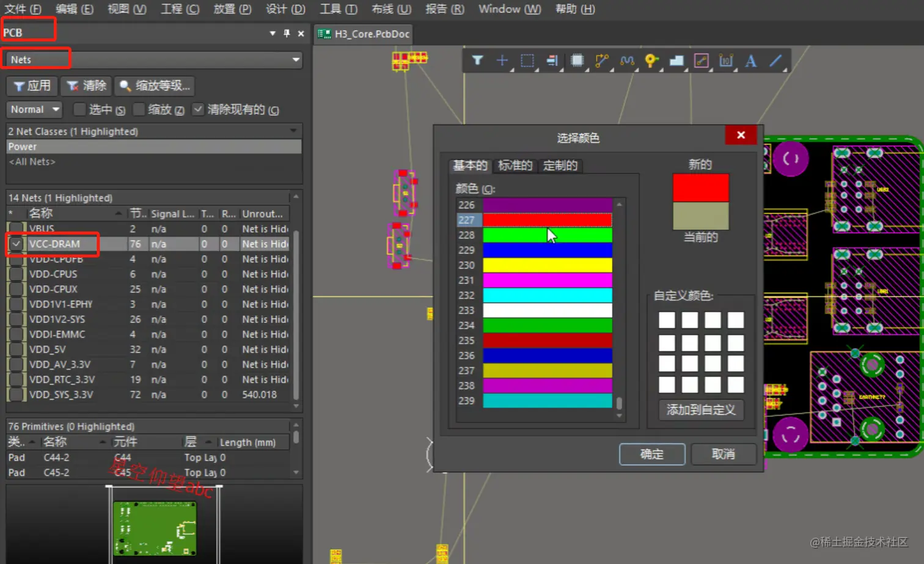
Task: Select the <All Nets> class row
Action: [154, 162]
